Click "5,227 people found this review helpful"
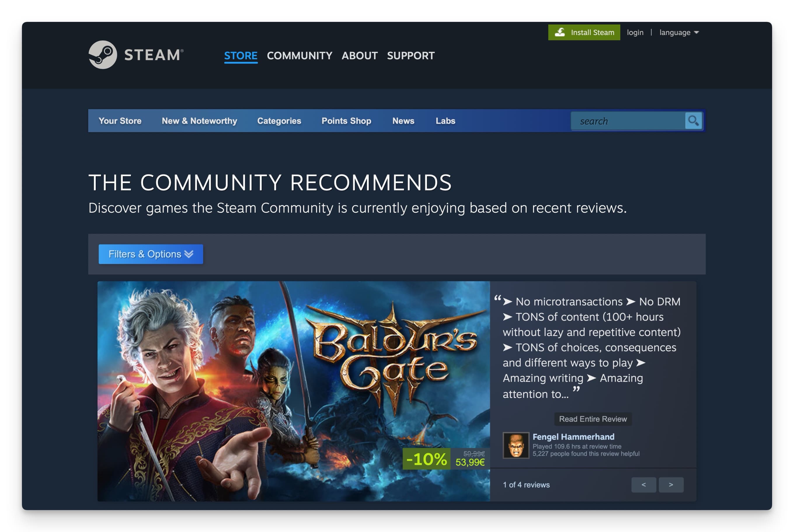Image resolution: width=794 pixels, height=532 pixels. click(586, 454)
